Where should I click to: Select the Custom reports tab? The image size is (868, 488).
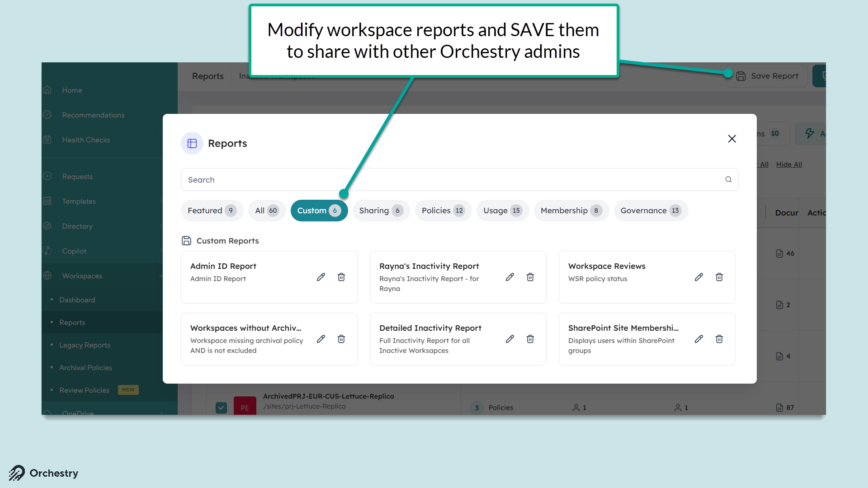point(319,211)
